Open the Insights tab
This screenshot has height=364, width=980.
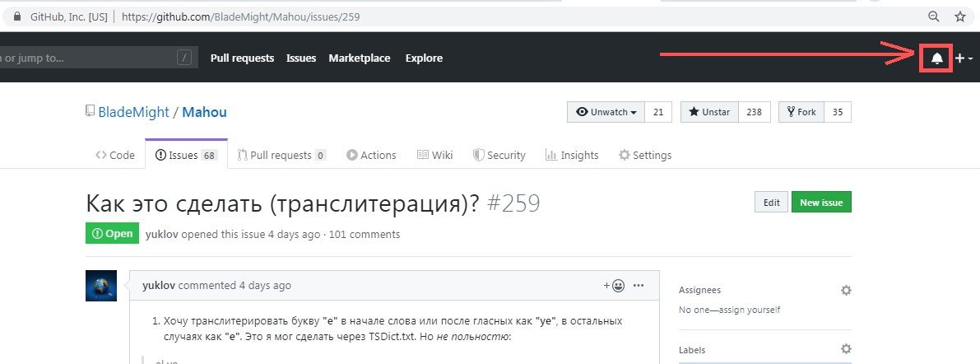click(572, 155)
